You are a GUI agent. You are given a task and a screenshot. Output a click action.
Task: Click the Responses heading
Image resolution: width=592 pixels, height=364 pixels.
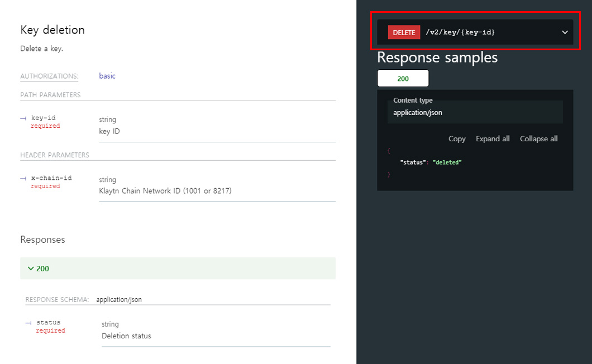42,240
